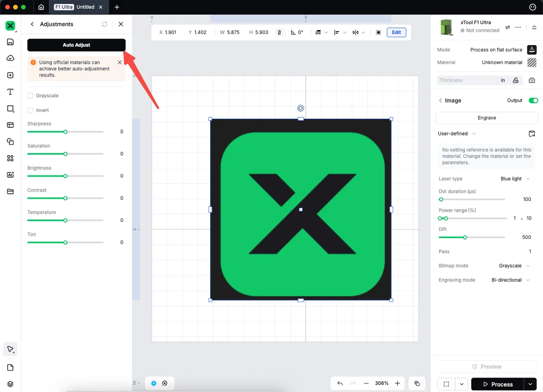The image size is (543, 392).
Task: Click the Process button
Action: click(497, 384)
